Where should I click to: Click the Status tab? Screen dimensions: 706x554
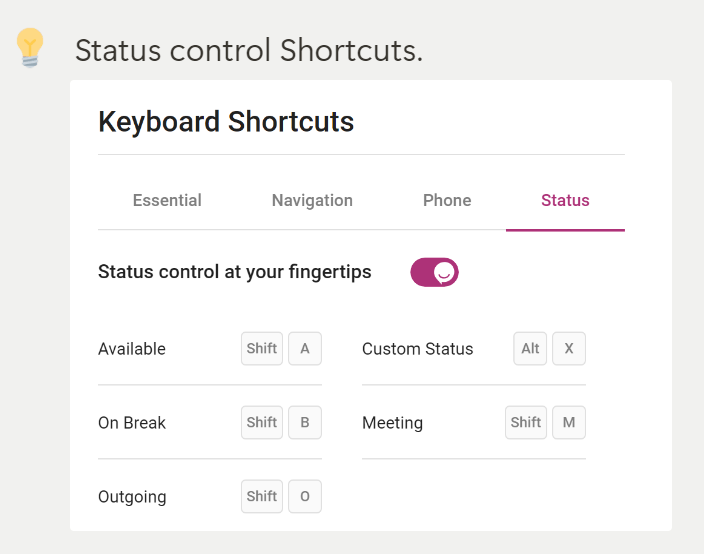point(565,200)
